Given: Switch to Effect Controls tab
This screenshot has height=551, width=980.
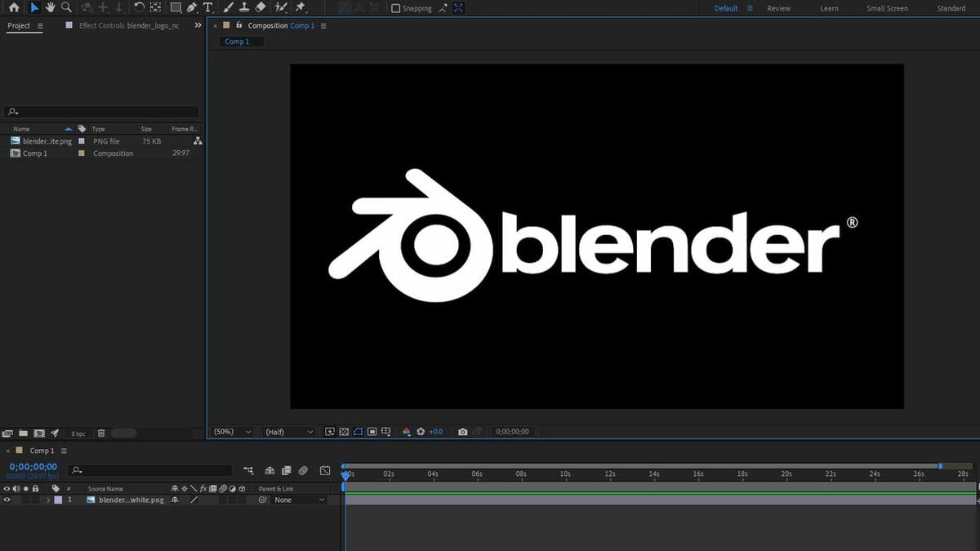Looking at the screenshot, I should click(x=128, y=25).
